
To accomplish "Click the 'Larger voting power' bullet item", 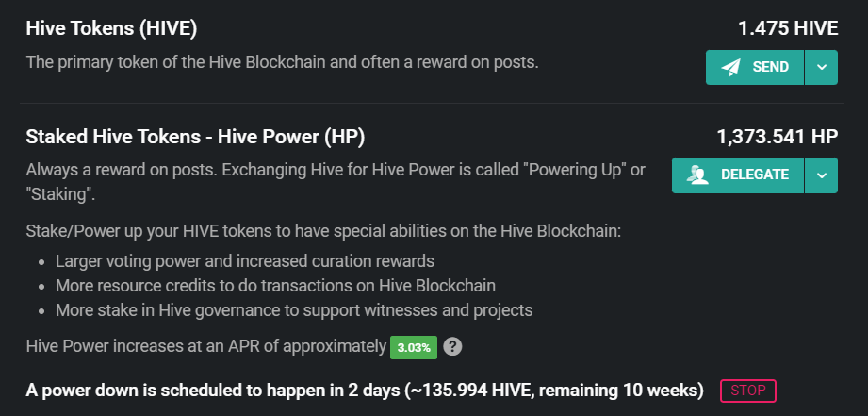I will 245,261.
